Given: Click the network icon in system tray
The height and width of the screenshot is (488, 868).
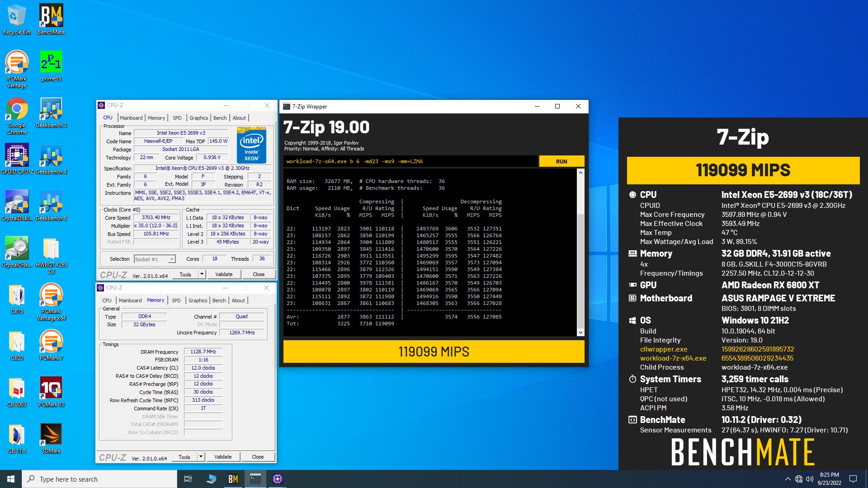Looking at the screenshot, I should 799,479.
